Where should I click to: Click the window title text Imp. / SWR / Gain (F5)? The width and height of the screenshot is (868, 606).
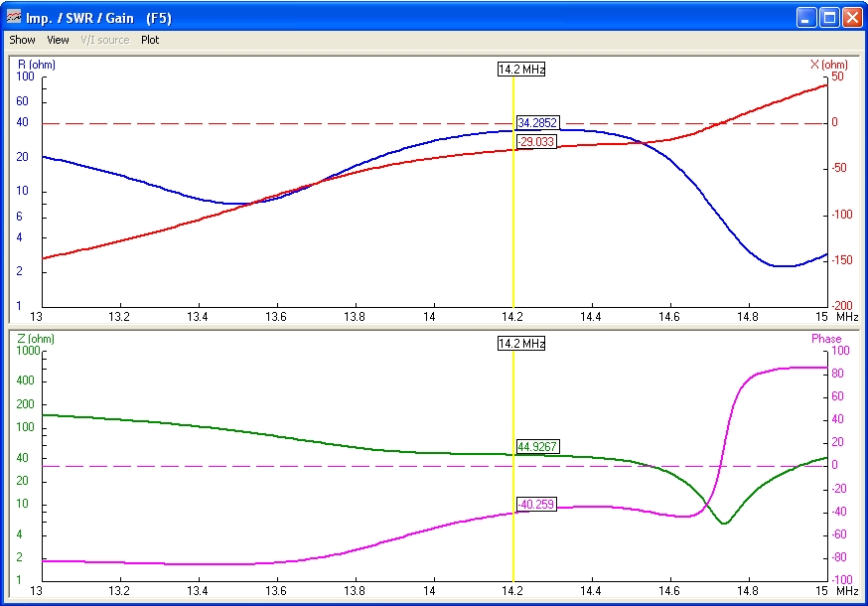point(98,18)
